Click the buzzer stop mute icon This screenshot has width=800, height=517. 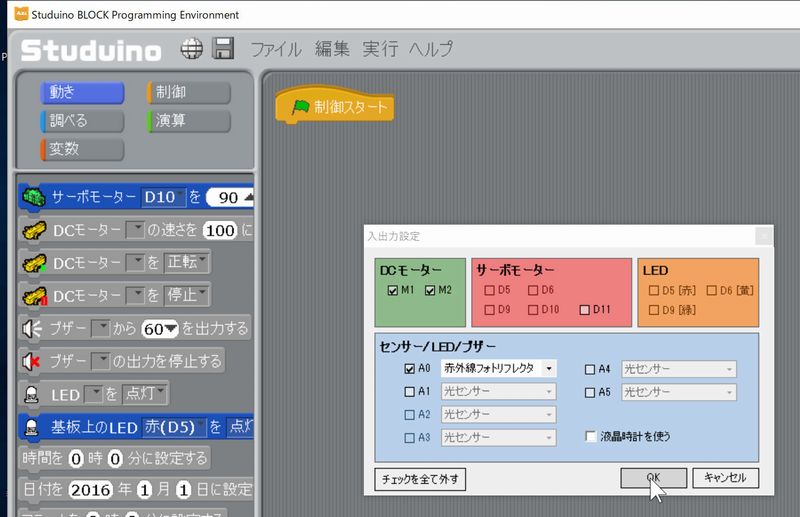(32, 360)
